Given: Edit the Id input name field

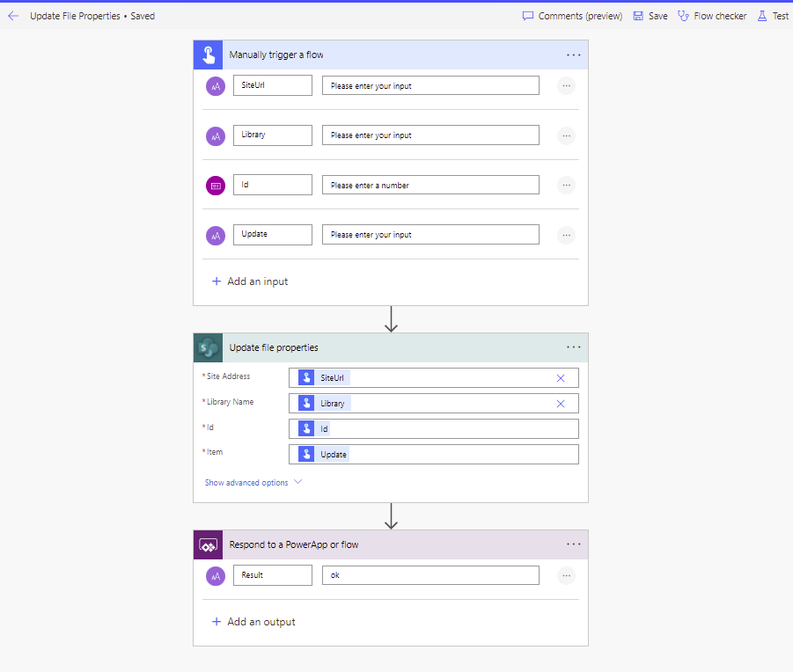Looking at the screenshot, I should click(273, 185).
